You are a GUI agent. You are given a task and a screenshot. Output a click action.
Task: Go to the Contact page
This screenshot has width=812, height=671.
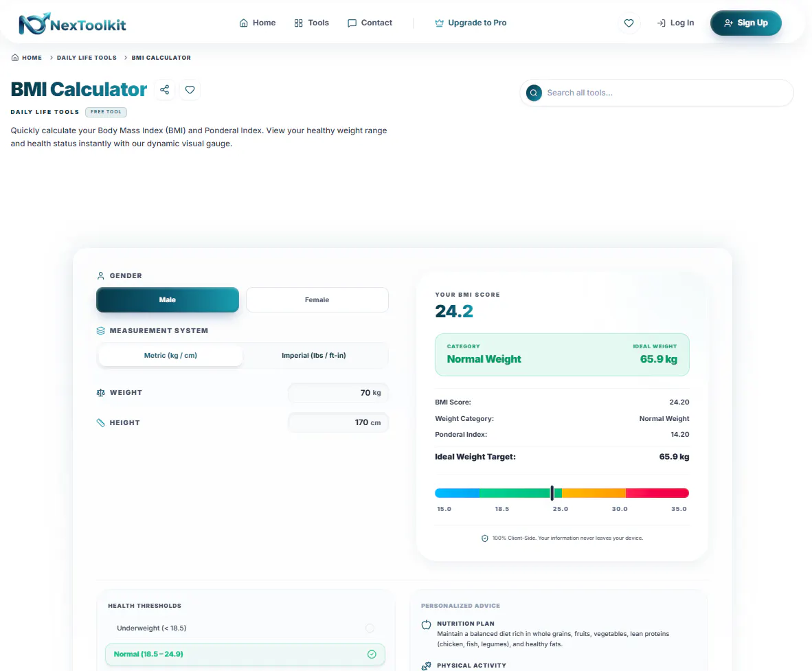pos(370,23)
